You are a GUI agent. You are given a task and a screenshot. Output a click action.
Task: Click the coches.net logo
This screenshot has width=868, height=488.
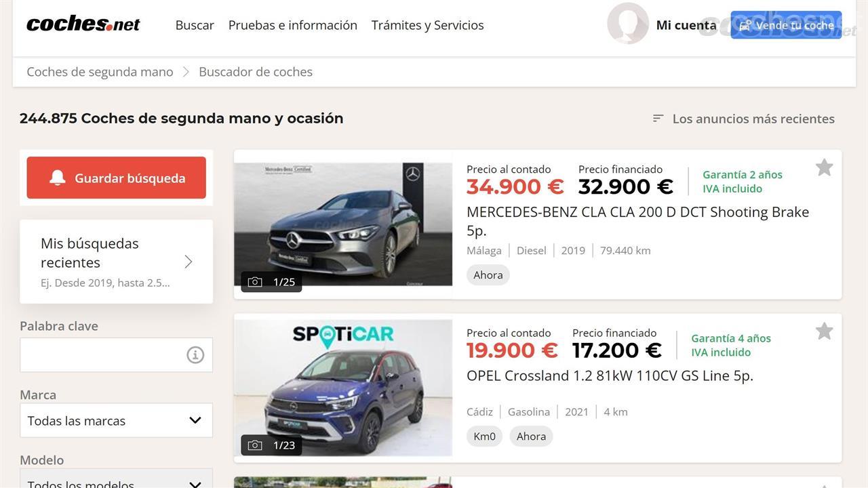tap(83, 23)
